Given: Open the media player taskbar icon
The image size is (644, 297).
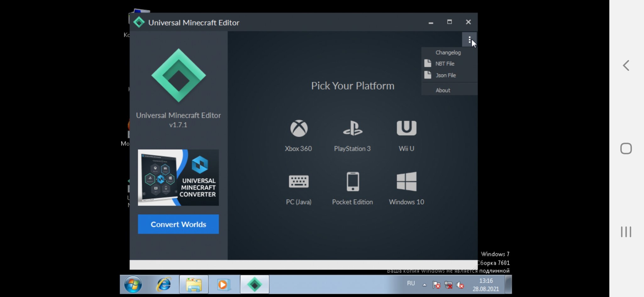Looking at the screenshot, I should pyautogui.click(x=224, y=285).
